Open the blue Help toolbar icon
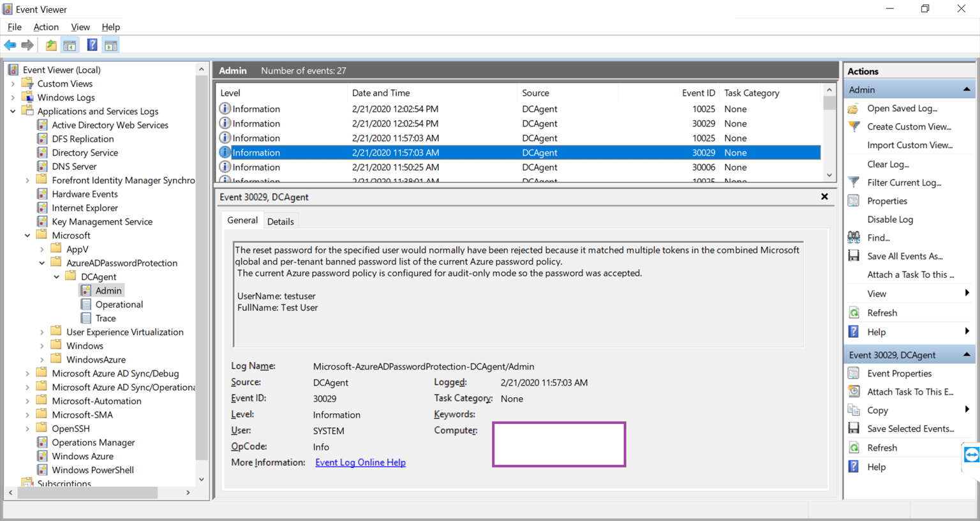980x521 pixels. click(x=93, y=45)
